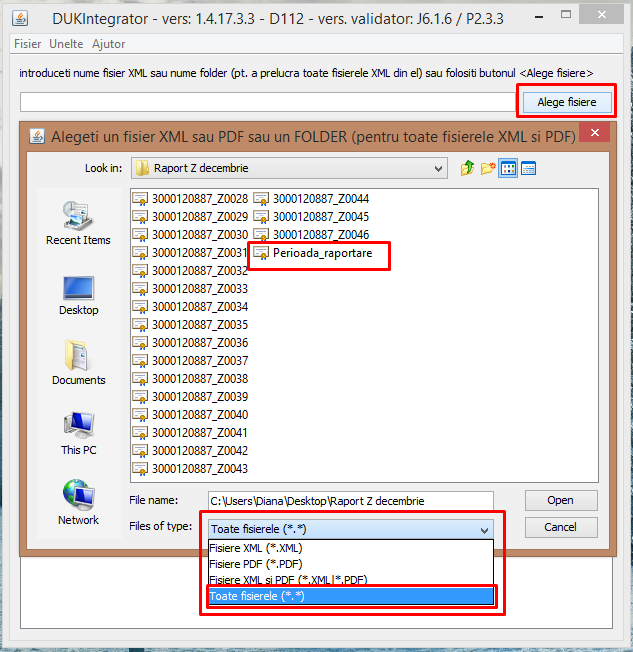This screenshot has width=633, height=652.
Task: Click the Open button
Action: click(x=561, y=500)
